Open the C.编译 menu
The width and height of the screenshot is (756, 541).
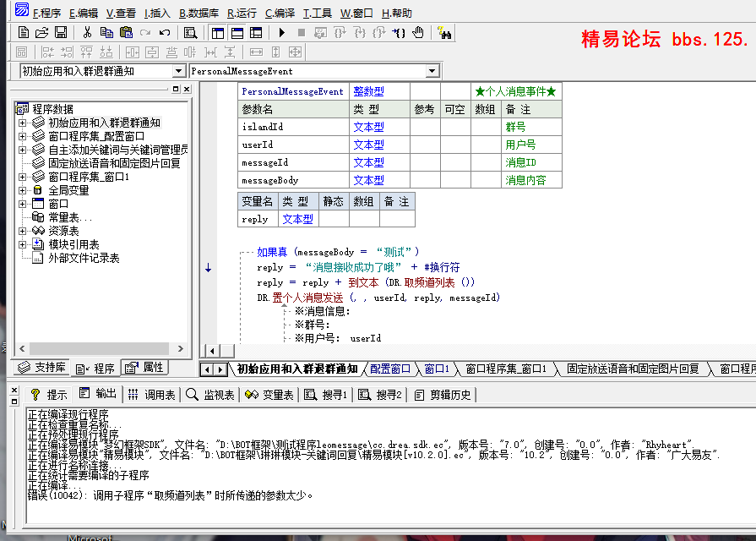[280, 14]
